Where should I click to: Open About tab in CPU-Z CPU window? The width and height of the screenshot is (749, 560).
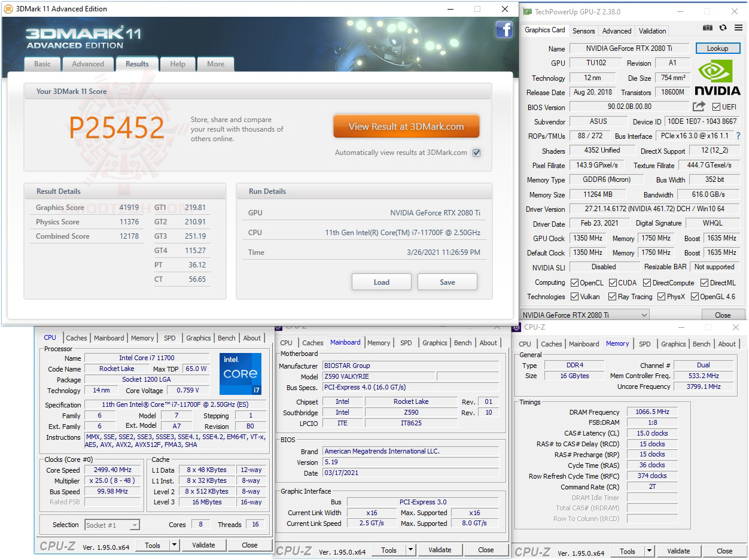[252, 338]
